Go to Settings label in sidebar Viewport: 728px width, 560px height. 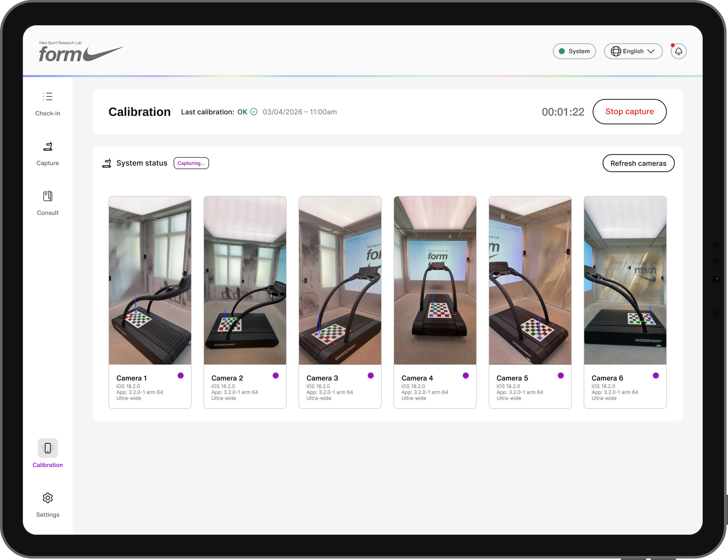click(48, 515)
